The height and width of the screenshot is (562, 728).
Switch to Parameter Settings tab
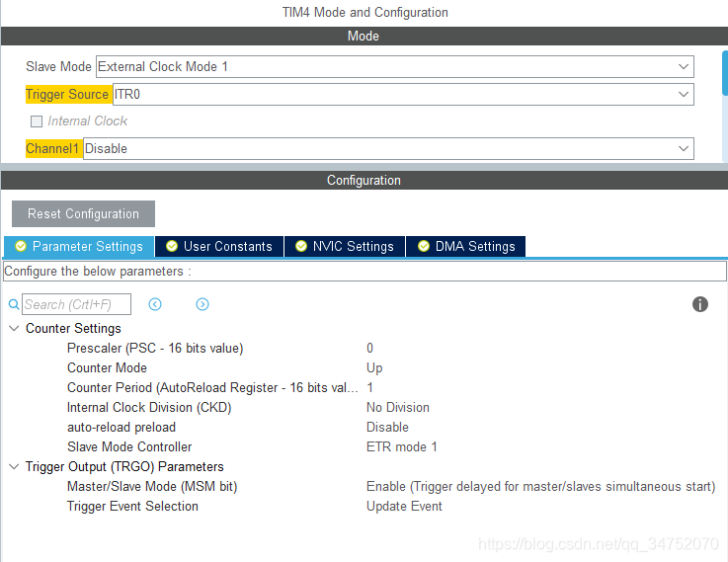pyautogui.click(x=79, y=246)
